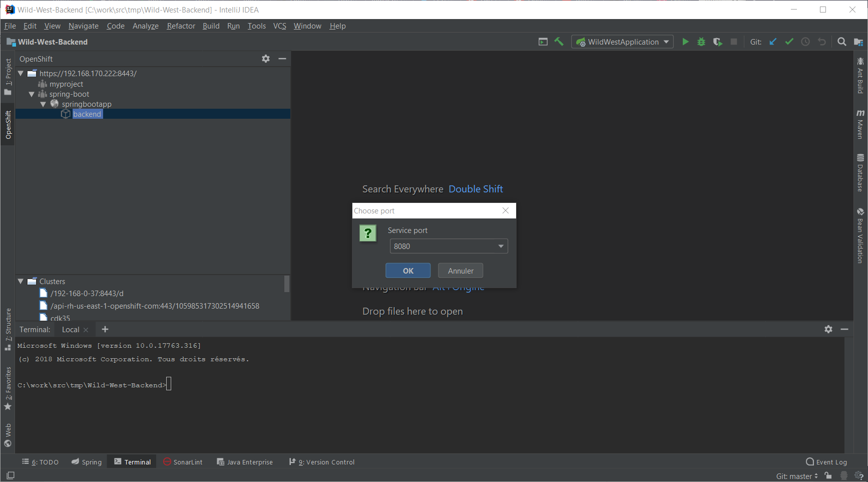Click the Clusters panel scrollbar
The width and height of the screenshot is (868, 482).
click(287, 284)
